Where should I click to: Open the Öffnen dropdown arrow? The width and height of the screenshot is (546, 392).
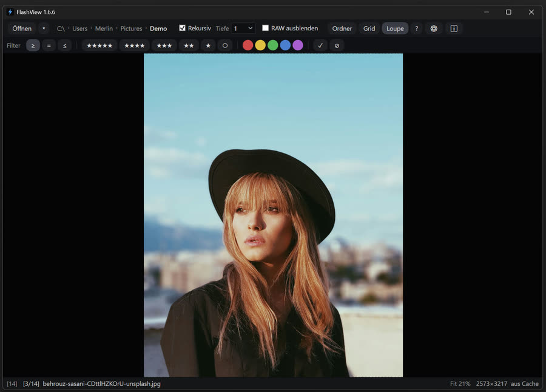pos(43,28)
